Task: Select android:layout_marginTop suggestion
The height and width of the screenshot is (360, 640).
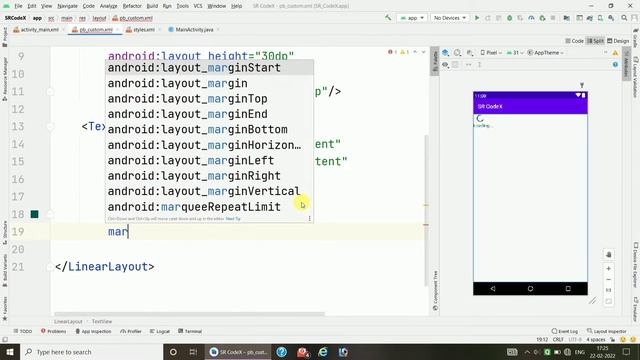Action: [x=209, y=99]
